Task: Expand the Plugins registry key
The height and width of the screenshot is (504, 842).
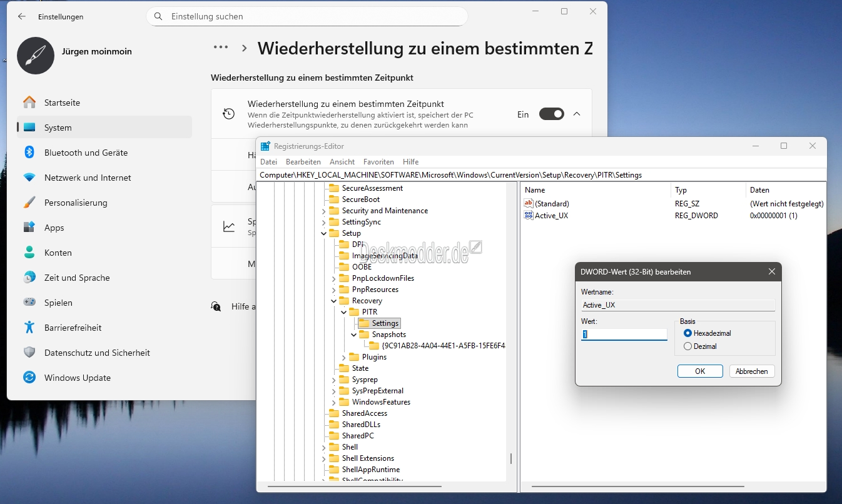Action: (x=343, y=357)
